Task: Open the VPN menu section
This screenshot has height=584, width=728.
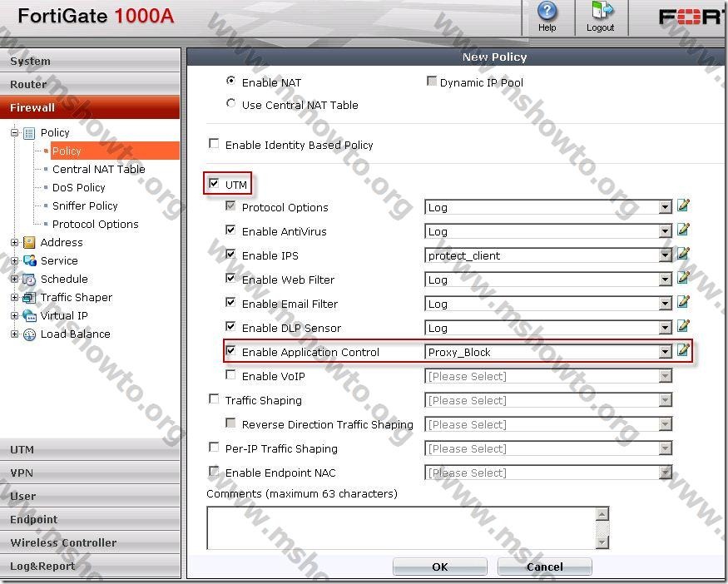Action: [x=90, y=473]
